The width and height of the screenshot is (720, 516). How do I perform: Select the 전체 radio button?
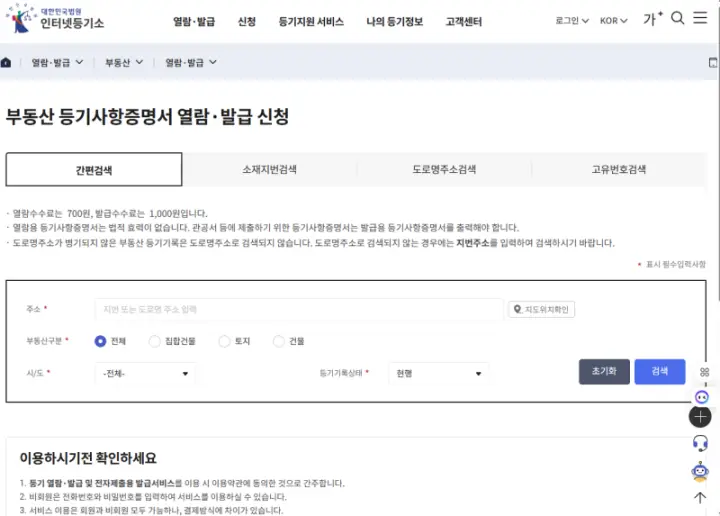[x=100, y=341]
